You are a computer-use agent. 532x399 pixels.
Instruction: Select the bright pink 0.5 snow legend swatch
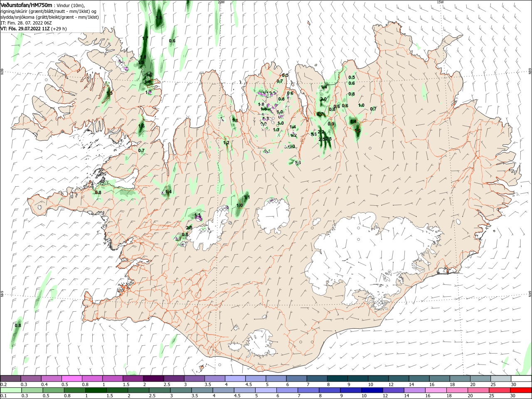(71, 379)
